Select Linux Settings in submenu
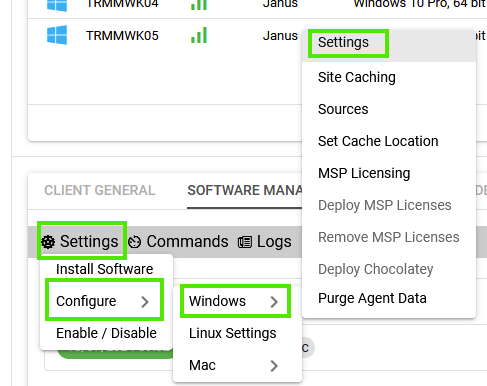487x386 pixels. pyautogui.click(x=237, y=333)
